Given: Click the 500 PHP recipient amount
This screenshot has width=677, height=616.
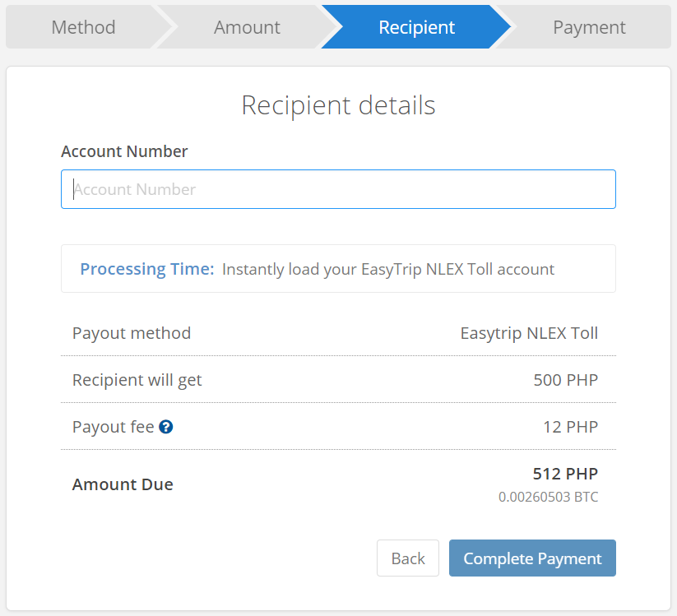Looking at the screenshot, I should [x=566, y=380].
